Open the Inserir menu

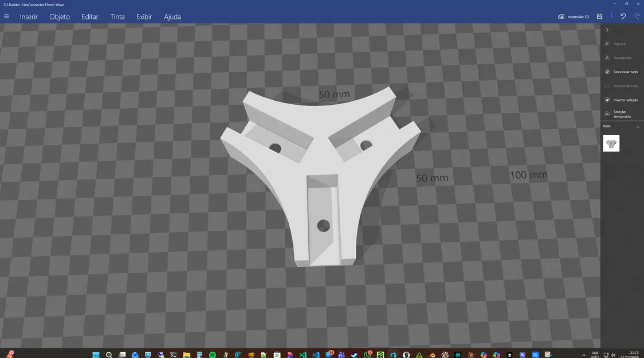(x=29, y=16)
